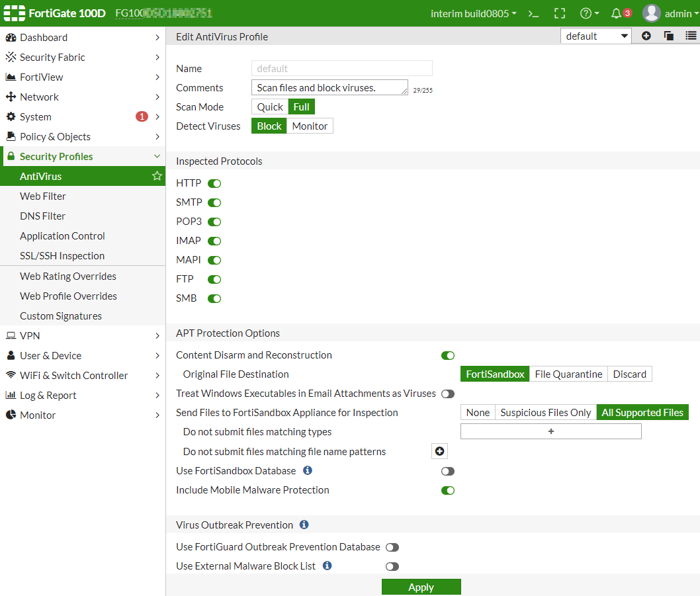Image resolution: width=700 pixels, height=596 pixels.
Task: Clone the profile using copy icon
Action: pyautogui.click(x=668, y=36)
